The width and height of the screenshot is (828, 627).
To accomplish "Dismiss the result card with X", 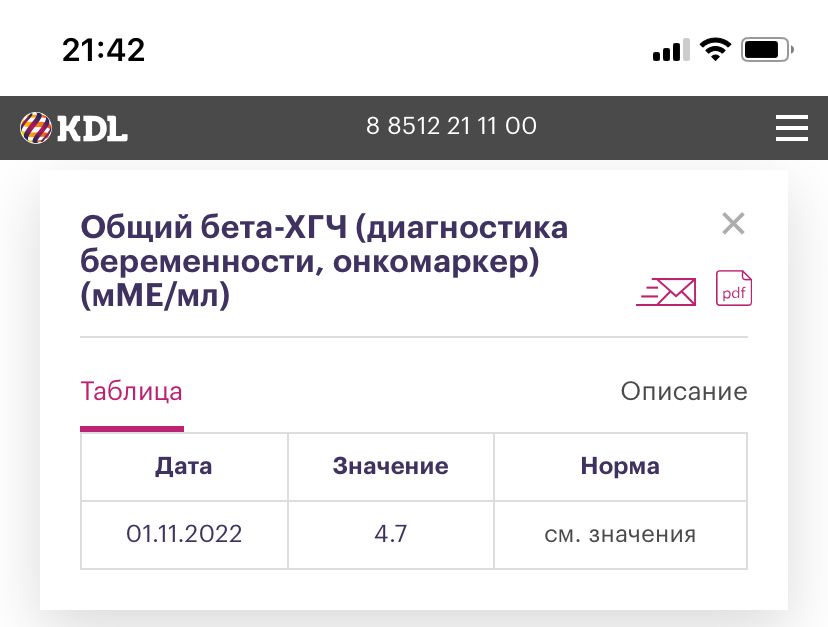I will tap(733, 223).
